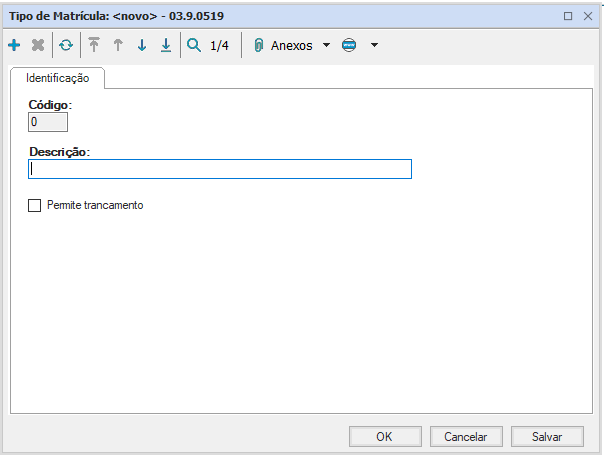Click the magnifier search icon
604x457 pixels.
pos(194,45)
